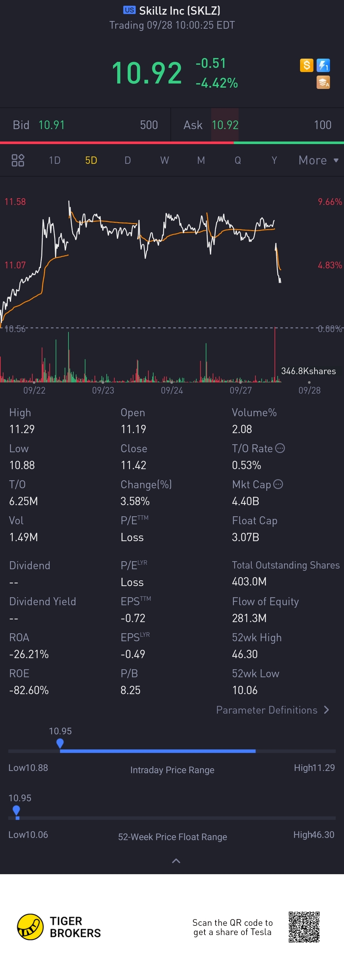Viewport: 344px width, 980px height.
Task: Tap the 346.8Kshares volume label
Action: 308,371
